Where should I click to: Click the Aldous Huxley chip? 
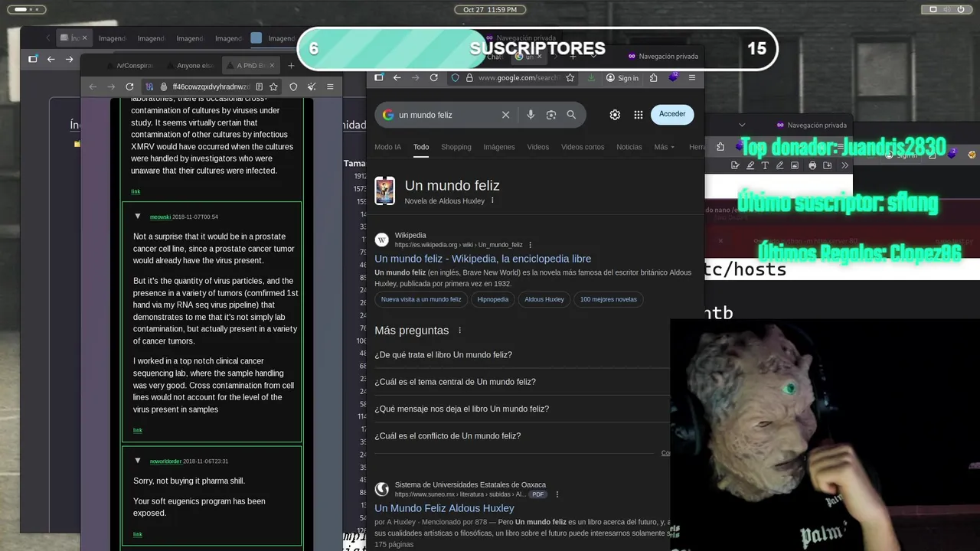pos(544,299)
